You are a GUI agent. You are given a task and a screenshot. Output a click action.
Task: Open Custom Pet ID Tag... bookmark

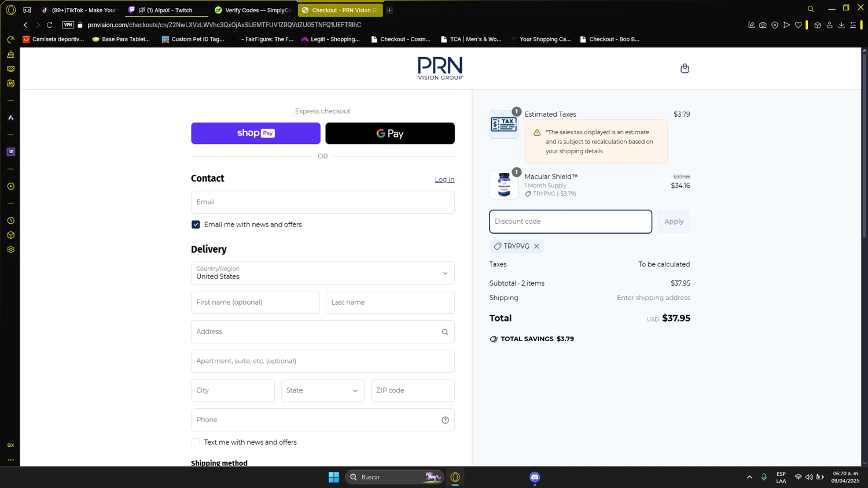(x=193, y=39)
